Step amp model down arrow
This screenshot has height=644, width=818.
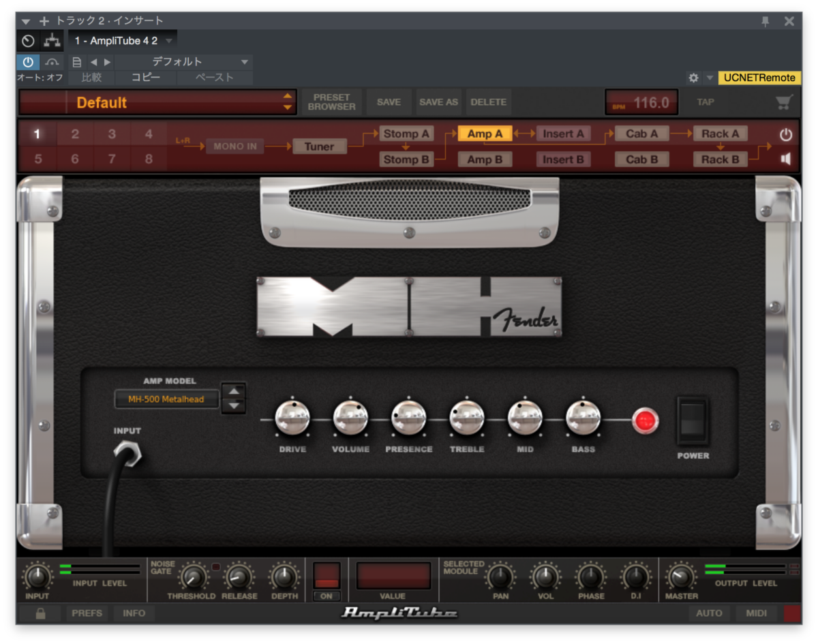tap(234, 405)
